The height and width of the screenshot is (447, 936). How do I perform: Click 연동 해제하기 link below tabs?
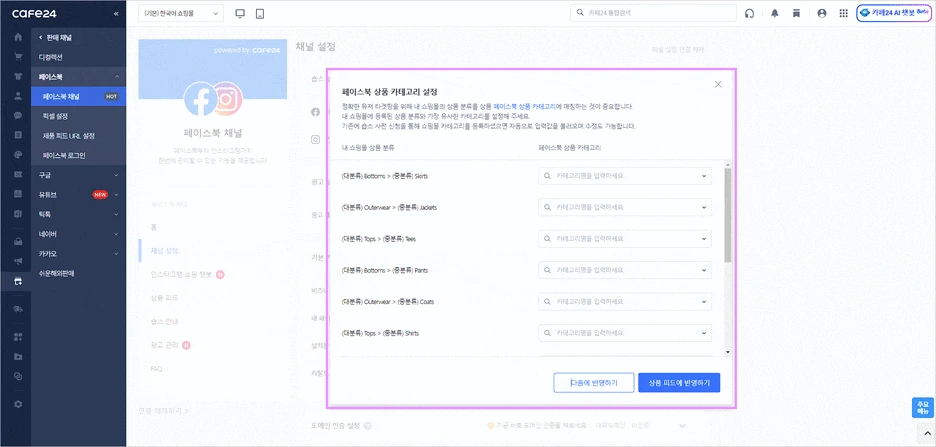coord(164,411)
